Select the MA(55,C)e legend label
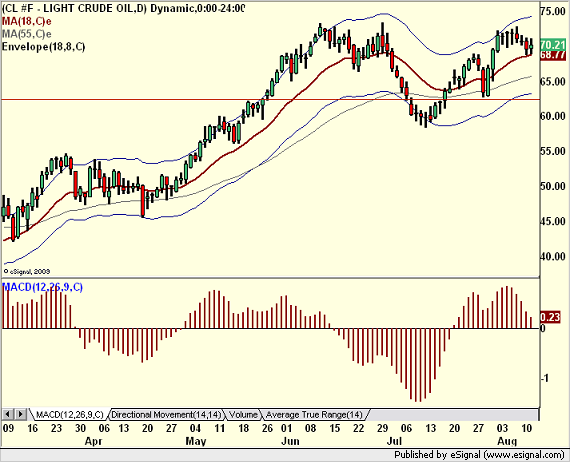 [27, 34]
